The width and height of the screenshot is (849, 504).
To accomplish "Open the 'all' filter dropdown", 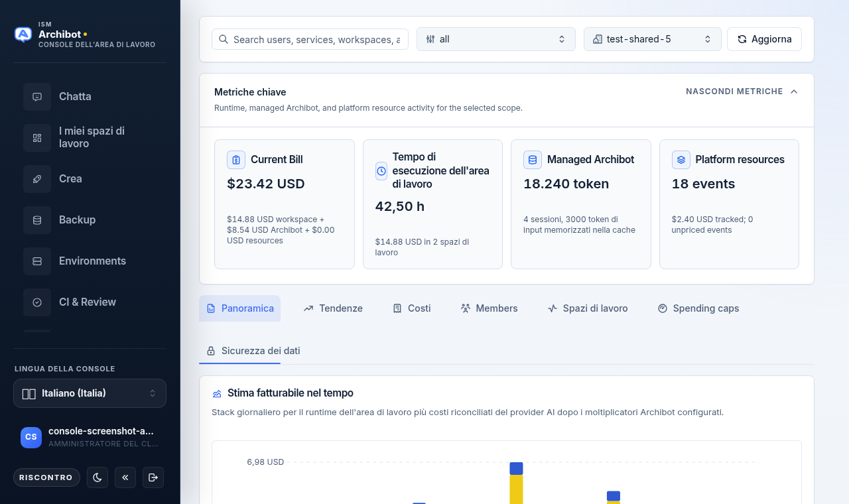I will click(496, 39).
